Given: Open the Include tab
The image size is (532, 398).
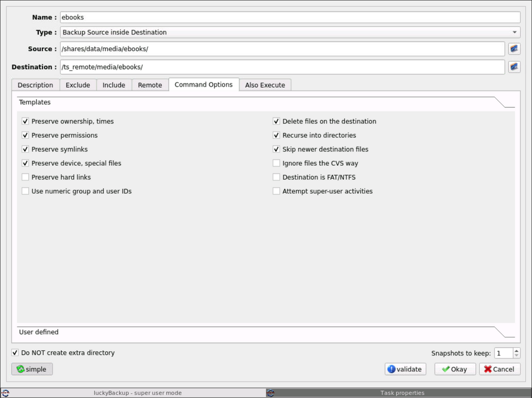Looking at the screenshot, I should (x=114, y=85).
